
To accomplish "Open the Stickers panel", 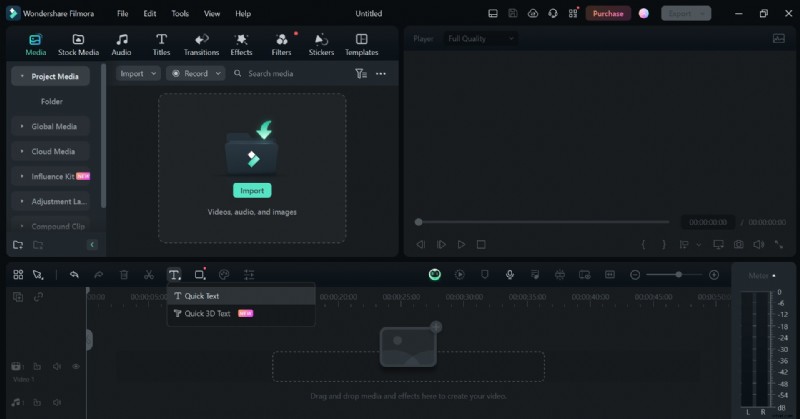I will coord(321,44).
